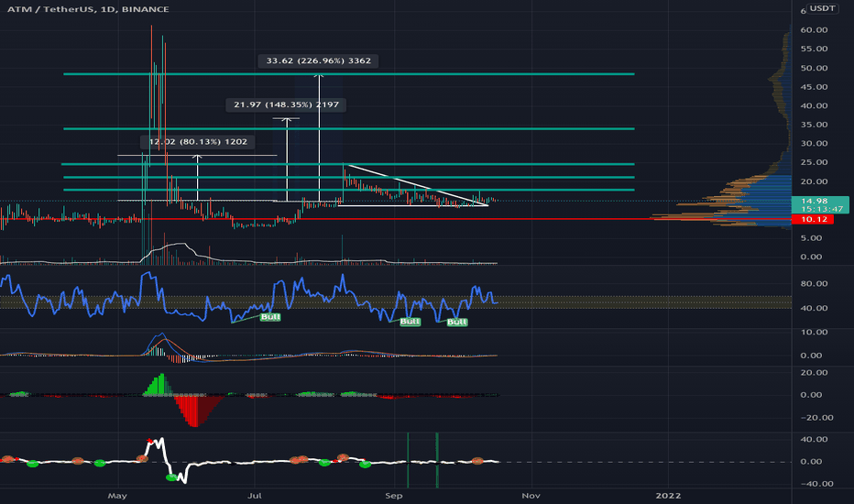Click the 60.00 price axis label
The width and height of the screenshot is (854, 504).
[814, 30]
